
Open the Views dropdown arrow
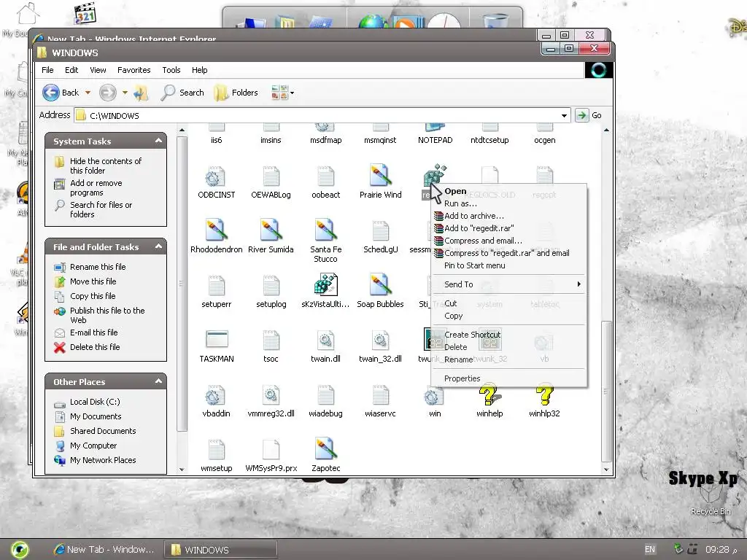(292, 93)
